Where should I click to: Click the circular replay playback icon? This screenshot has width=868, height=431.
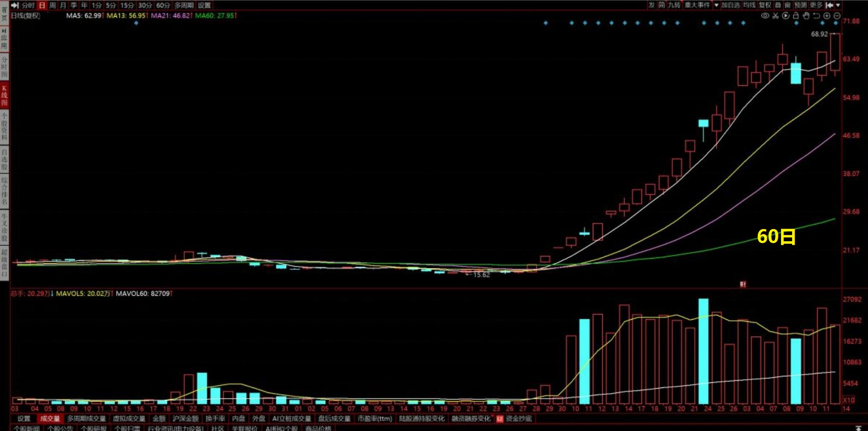click(x=786, y=16)
